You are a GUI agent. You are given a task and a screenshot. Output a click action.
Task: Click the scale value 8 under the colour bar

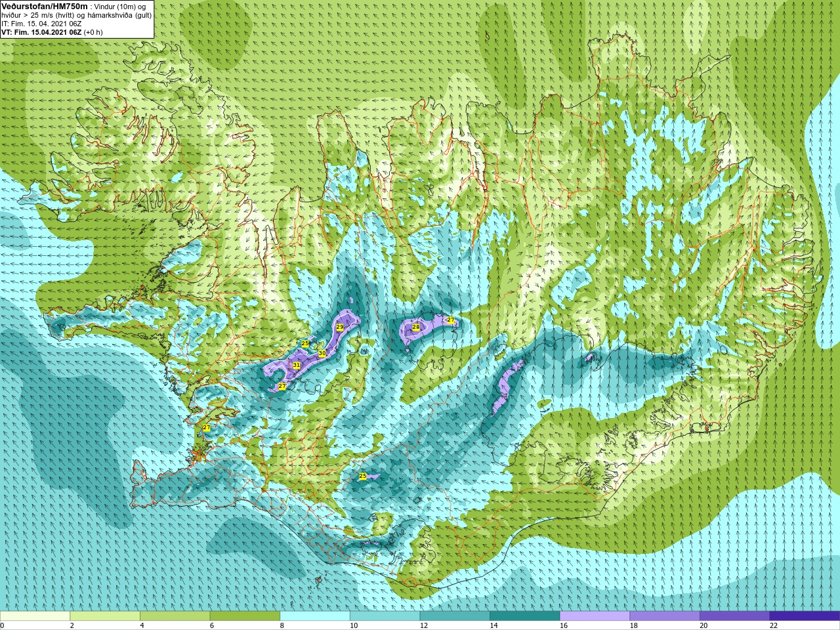282,625
